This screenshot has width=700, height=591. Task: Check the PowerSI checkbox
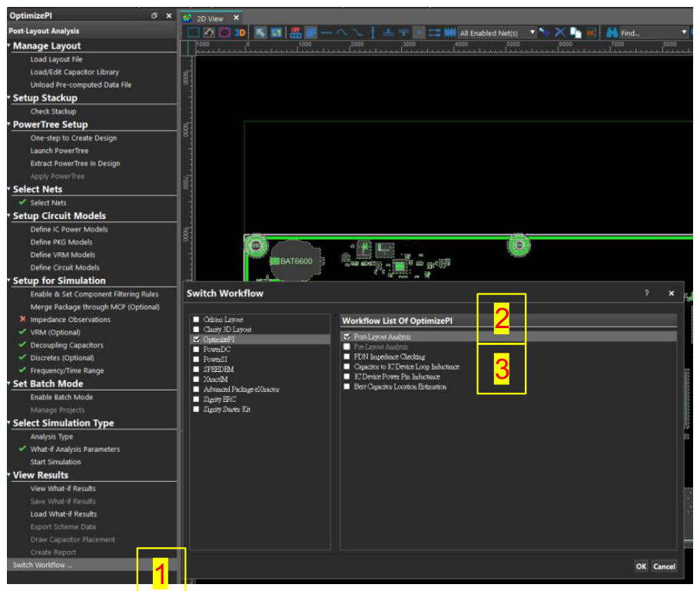(x=196, y=359)
